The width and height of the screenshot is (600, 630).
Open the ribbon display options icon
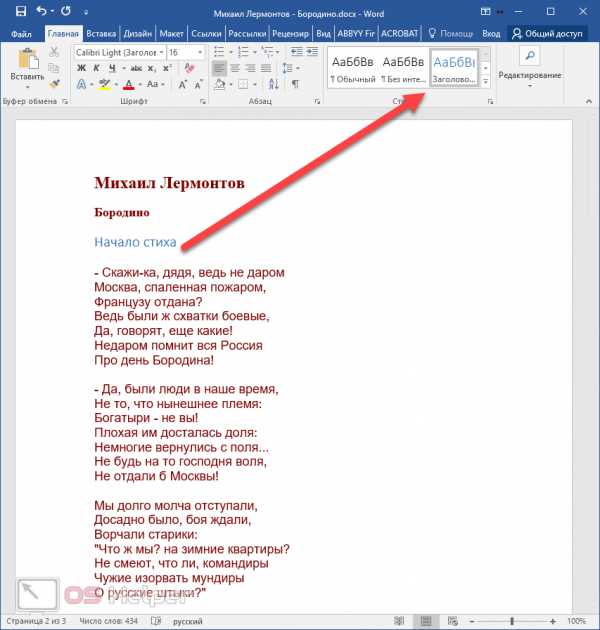coord(485,11)
